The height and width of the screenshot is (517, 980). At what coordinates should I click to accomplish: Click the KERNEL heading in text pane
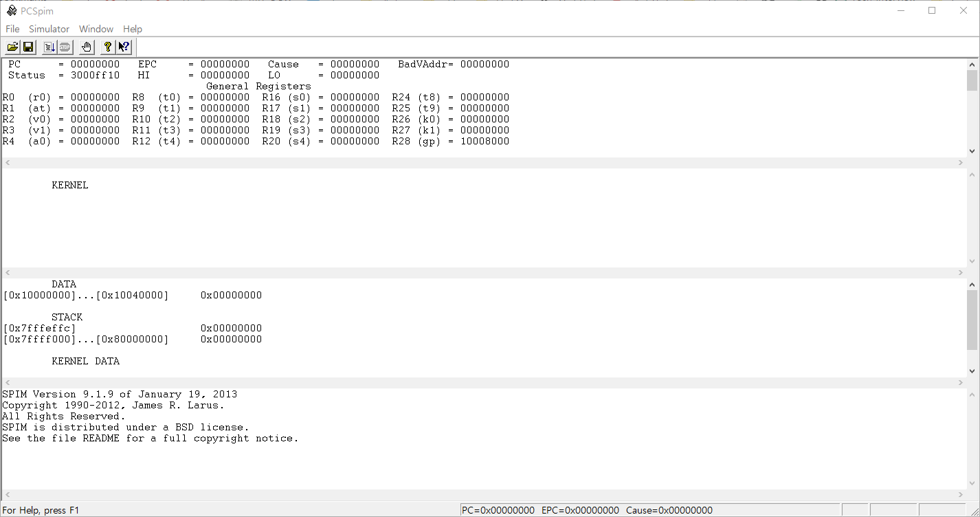70,185
